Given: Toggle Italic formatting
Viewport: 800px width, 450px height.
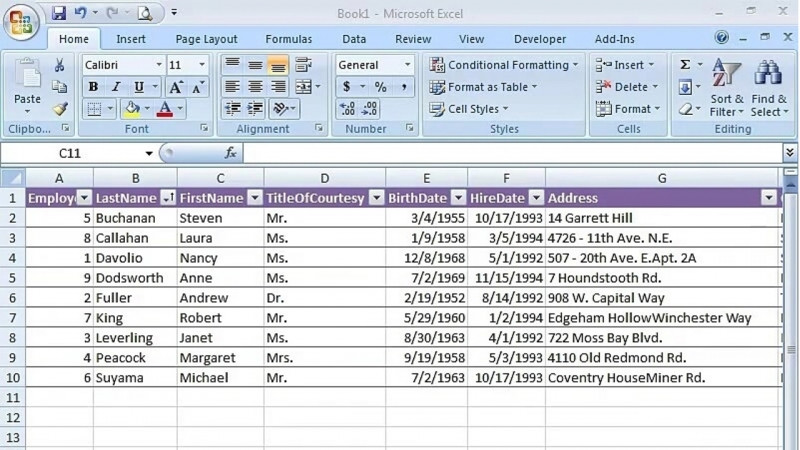Looking at the screenshot, I should click(x=115, y=87).
